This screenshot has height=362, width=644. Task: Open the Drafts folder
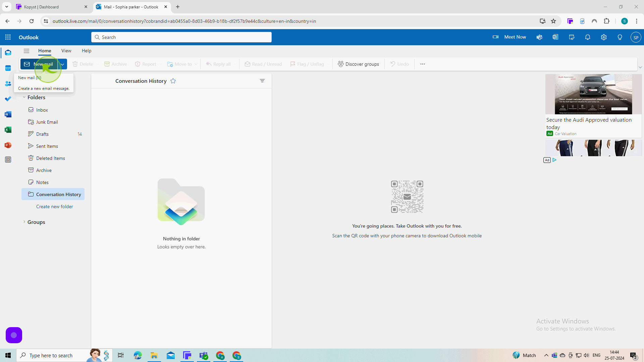53,134
